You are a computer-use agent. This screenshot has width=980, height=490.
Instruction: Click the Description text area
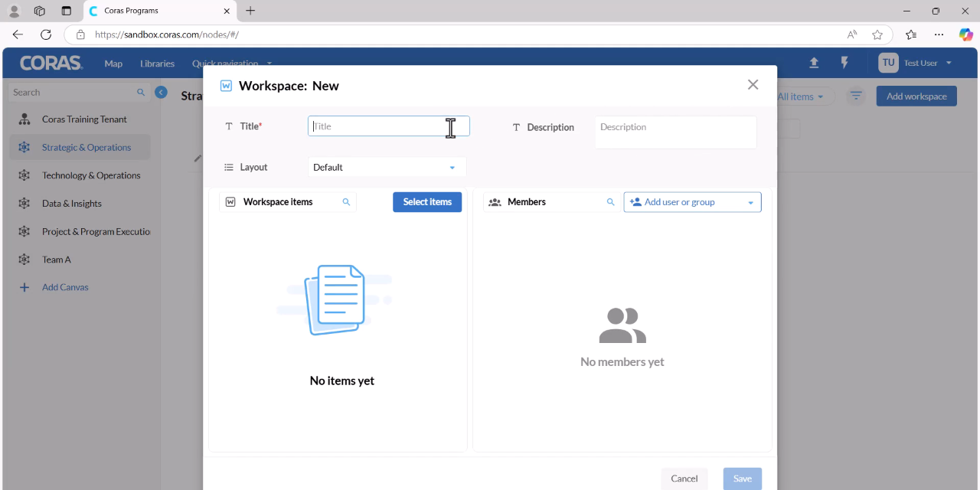tap(675, 132)
